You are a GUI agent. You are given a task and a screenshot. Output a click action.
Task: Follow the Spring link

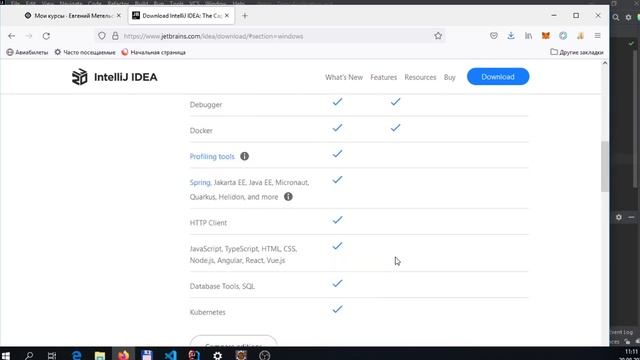(200, 182)
